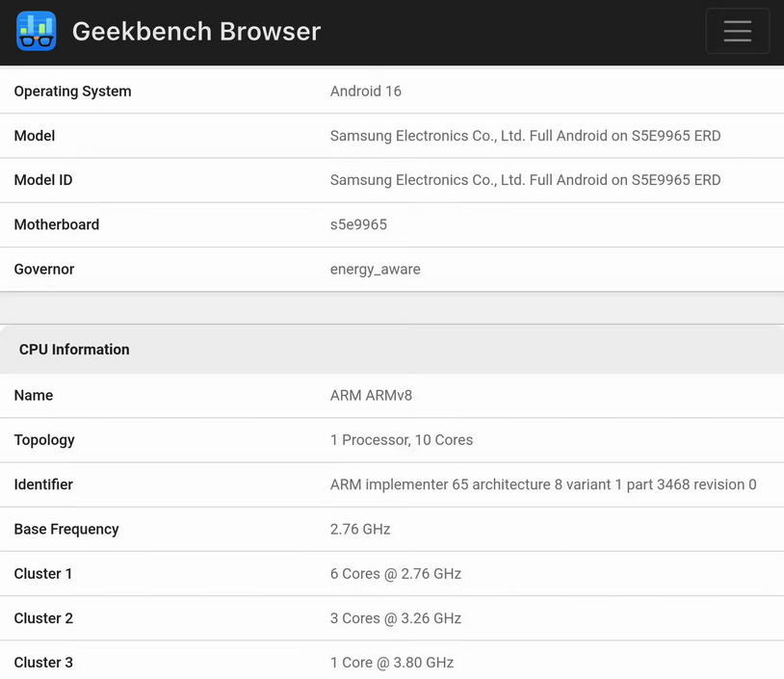Image resolution: width=784 pixels, height=679 pixels.
Task: Open the hamburger navigation menu
Action: 738,31
